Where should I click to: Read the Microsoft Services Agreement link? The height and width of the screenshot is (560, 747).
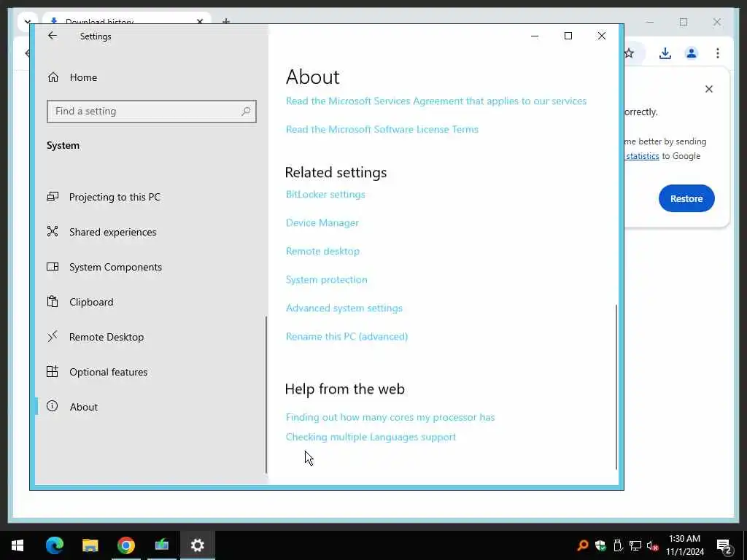[x=436, y=101]
